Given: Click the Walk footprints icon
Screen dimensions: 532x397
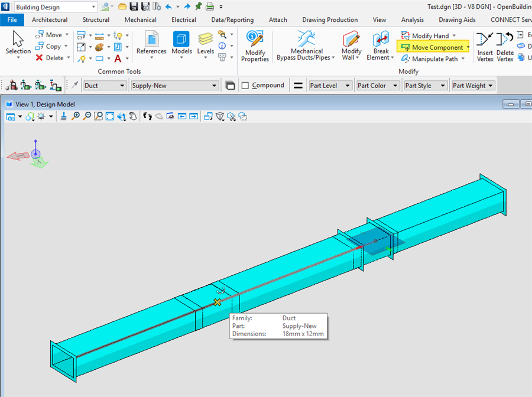Looking at the screenshot, I should click(148, 116).
